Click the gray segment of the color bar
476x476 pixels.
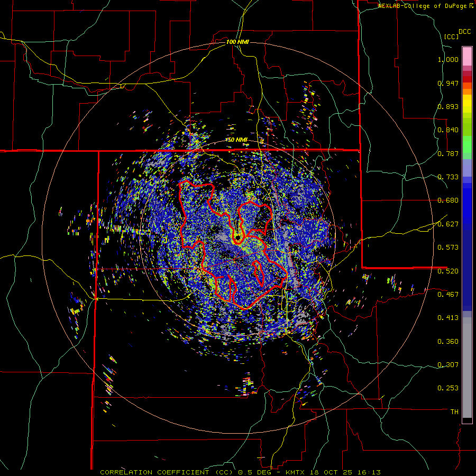467,368
